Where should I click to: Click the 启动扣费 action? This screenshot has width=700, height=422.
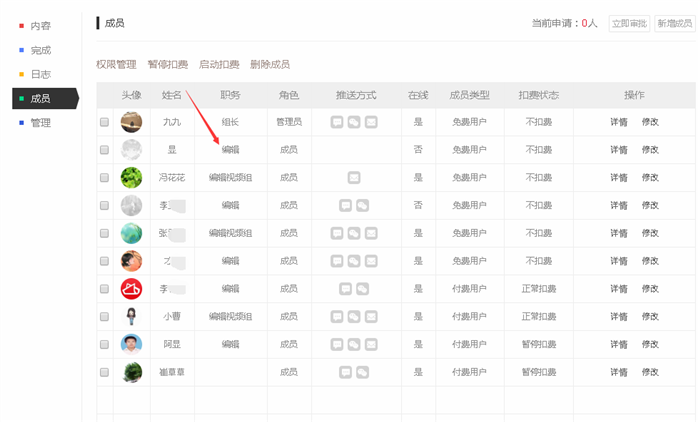click(219, 64)
